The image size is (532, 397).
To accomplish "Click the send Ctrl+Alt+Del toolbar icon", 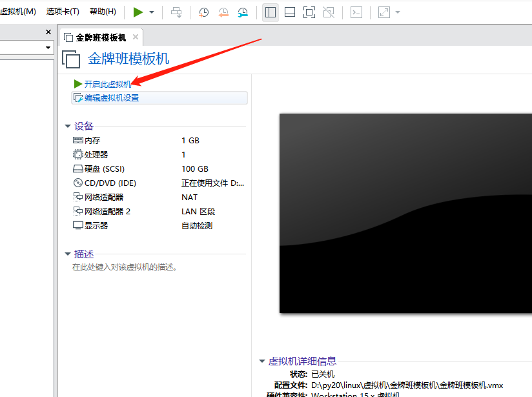I will click(176, 12).
